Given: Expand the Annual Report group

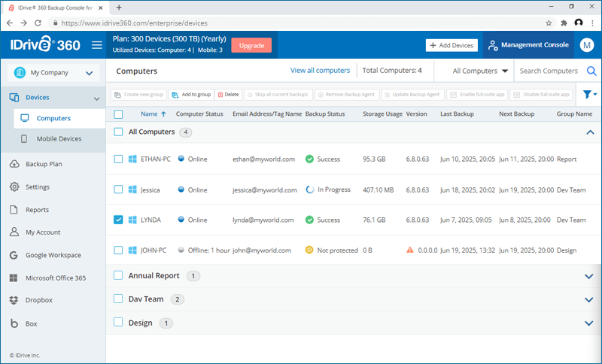Looking at the screenshot, I should pos(588,276).
